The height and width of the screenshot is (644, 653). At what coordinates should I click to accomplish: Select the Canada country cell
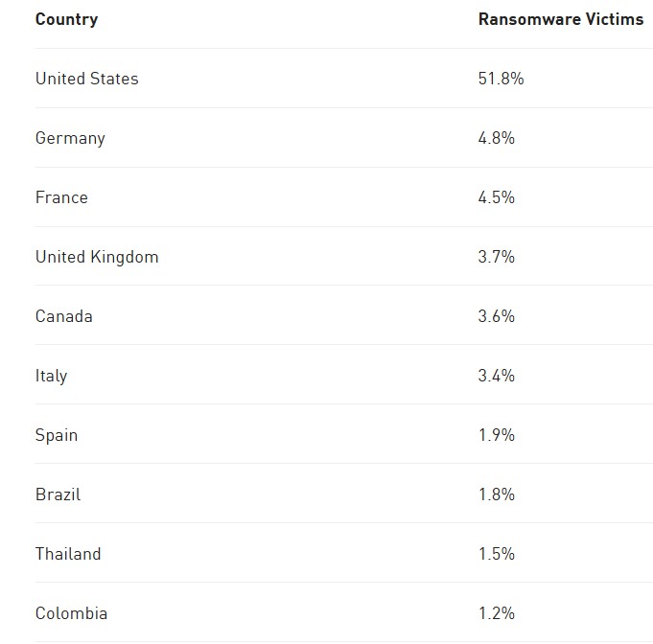pos(64,316)
